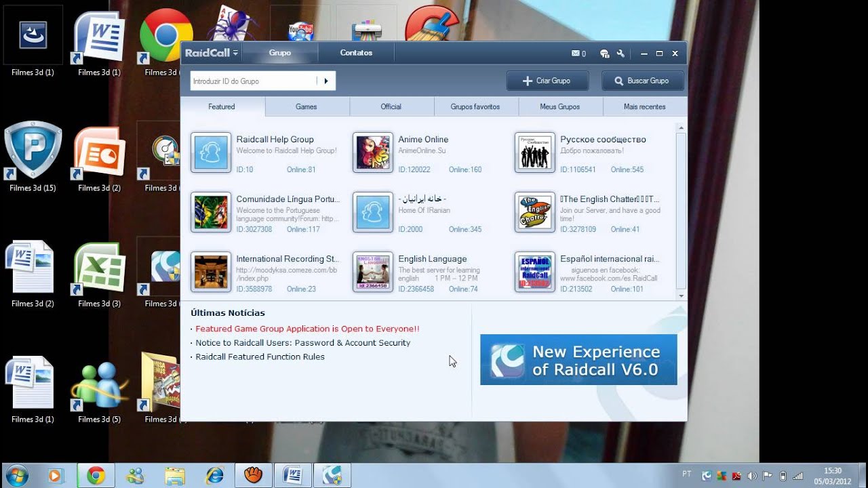868x488 pixels.
Task: Click the group ID input field
Action: (253, 81)
